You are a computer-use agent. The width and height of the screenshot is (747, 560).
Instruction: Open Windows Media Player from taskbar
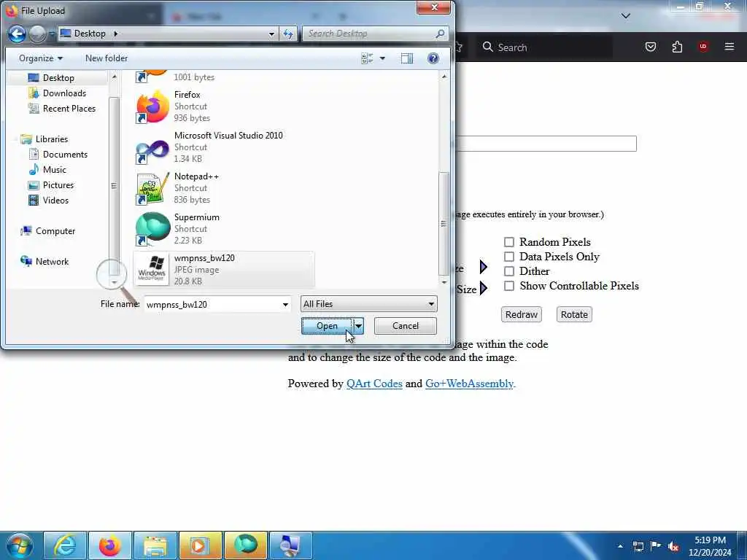pos(201,545)
